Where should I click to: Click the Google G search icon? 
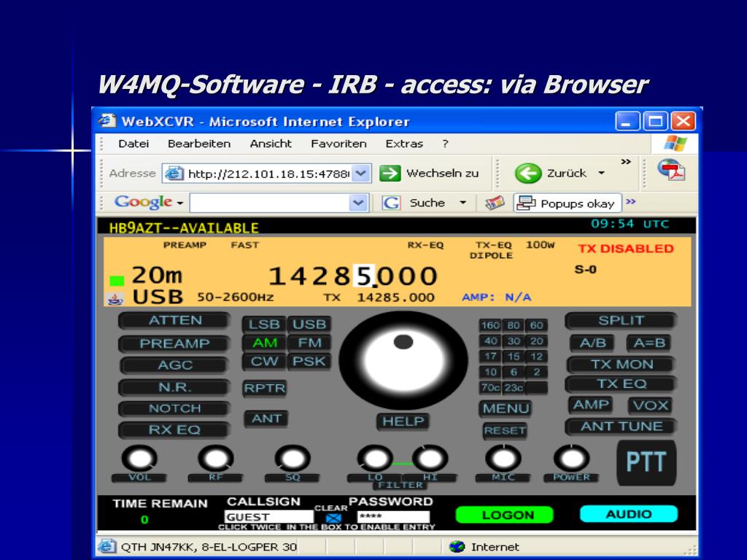[x=391, y=203]
